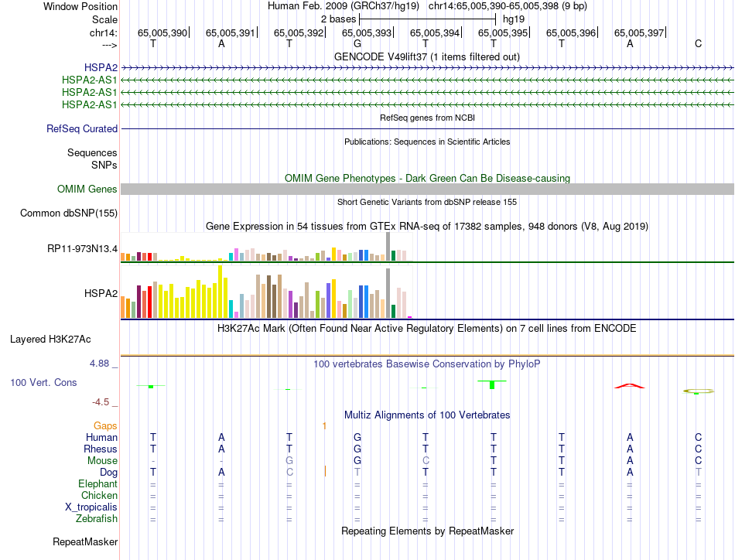Click the Scale label
The width and height of the screenshot is (735, 560).
point(104,19)
